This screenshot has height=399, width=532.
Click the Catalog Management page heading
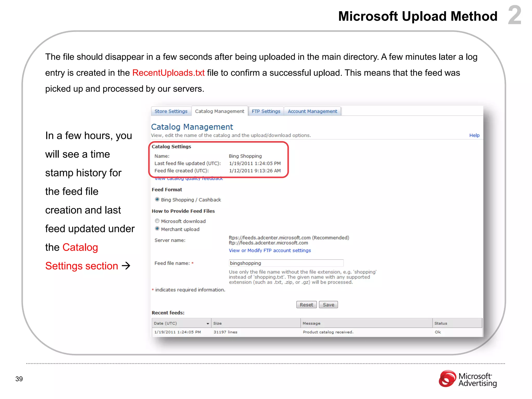(x=192, y=127)
